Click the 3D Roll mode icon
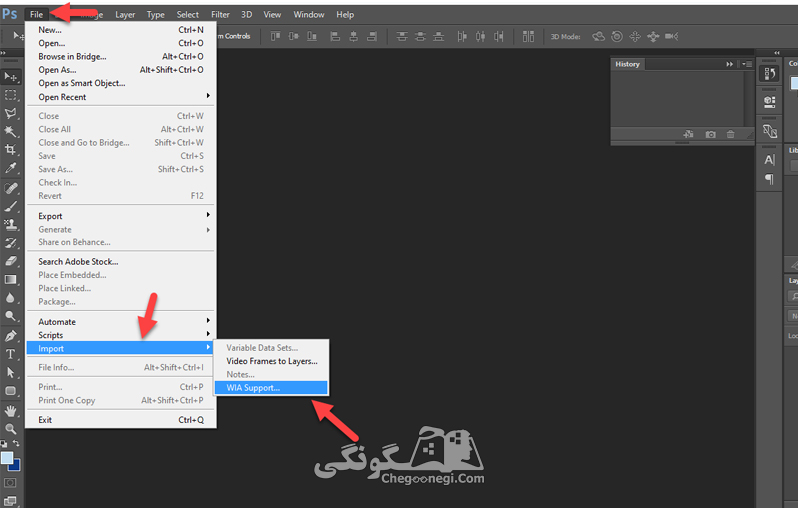The height and width of the screenshot is (508, 798). (x=617, y=36)
